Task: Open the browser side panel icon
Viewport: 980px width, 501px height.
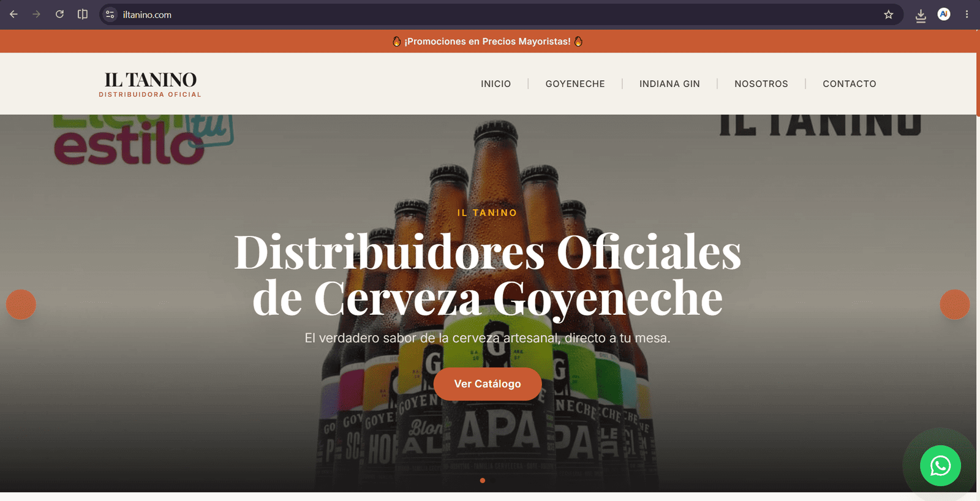Action: (83, 14)
